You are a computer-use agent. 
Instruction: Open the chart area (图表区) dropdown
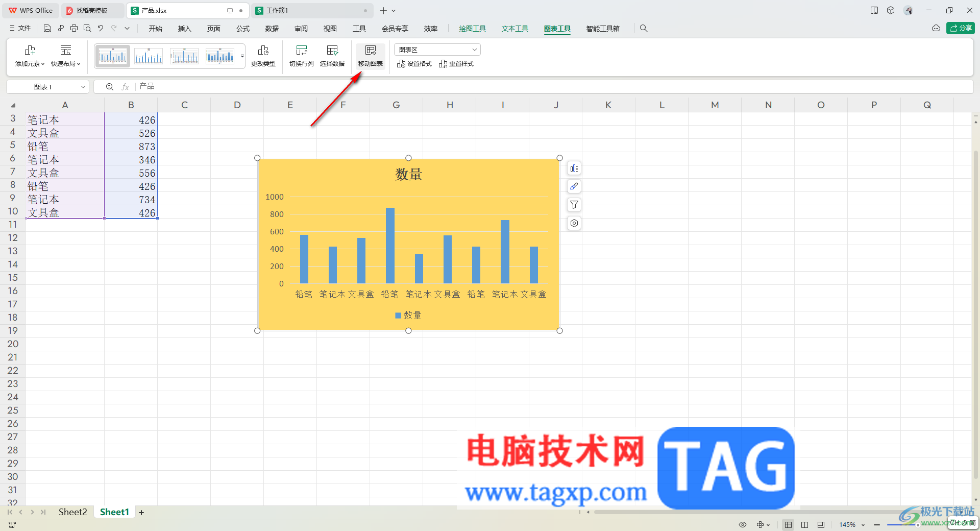[437, 50]
